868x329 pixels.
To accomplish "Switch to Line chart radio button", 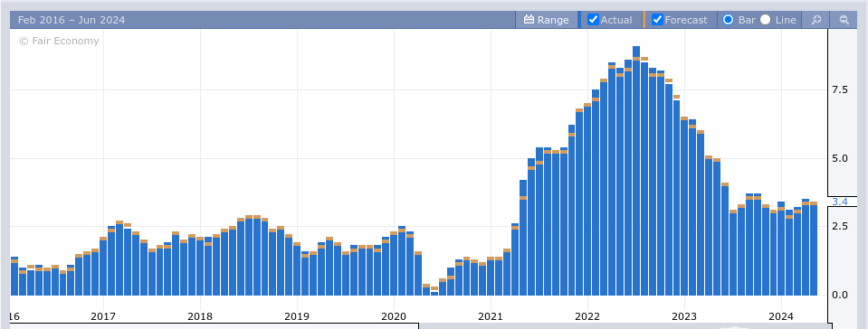I will point(765,20).
